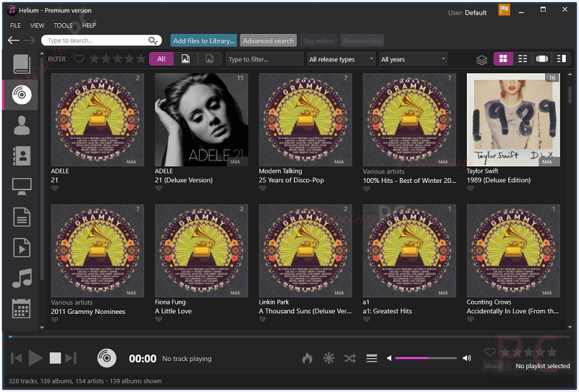This screenshot has width=579, height=392.
Task: Open Advanced search
Action: click(268, 41)
